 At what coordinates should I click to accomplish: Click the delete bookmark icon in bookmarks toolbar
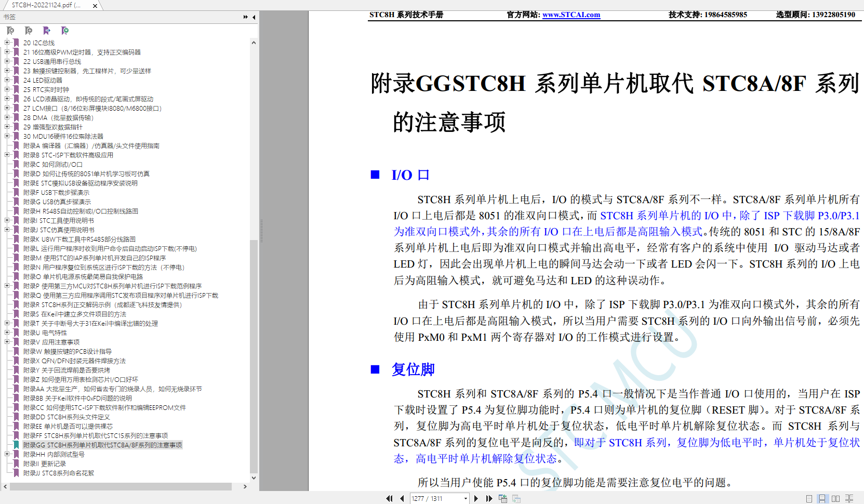tap(10, 31)
